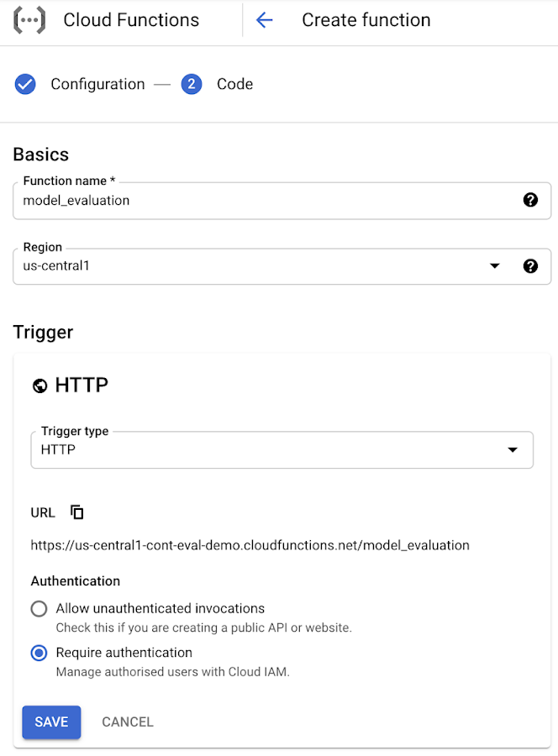Open the Function name help icon
Screen dimensions: 558x756
click(x=530, y=200)
